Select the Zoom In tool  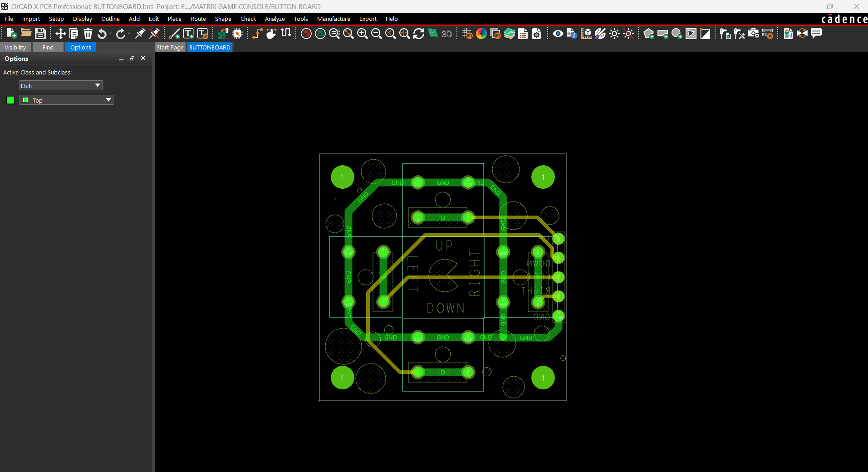[x=362, y=33]
